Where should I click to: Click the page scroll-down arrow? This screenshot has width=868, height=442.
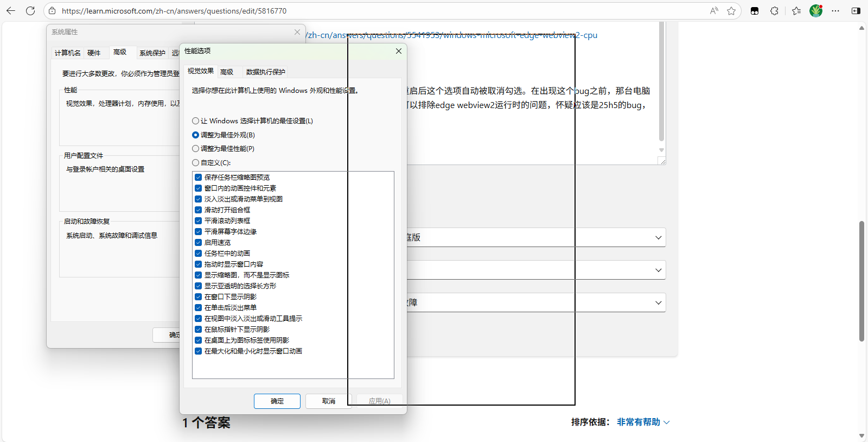point(861,435)
